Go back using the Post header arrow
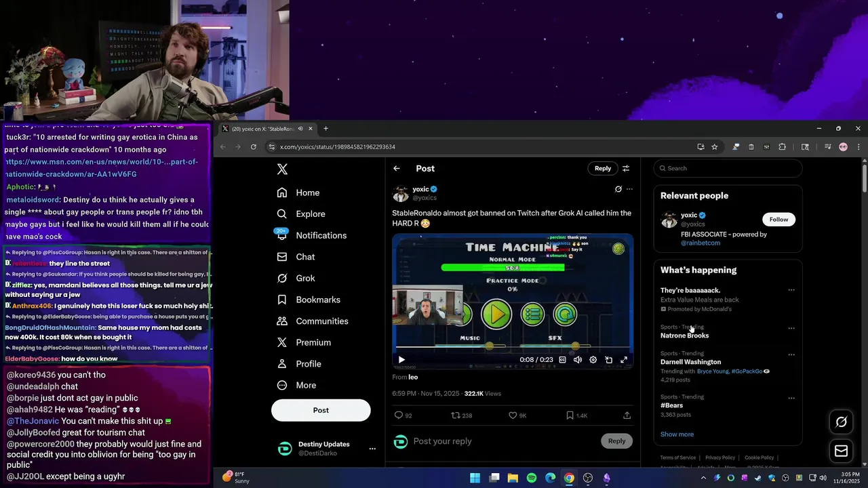The height and width of the screenshot is (488, 868). pos(397,169)
